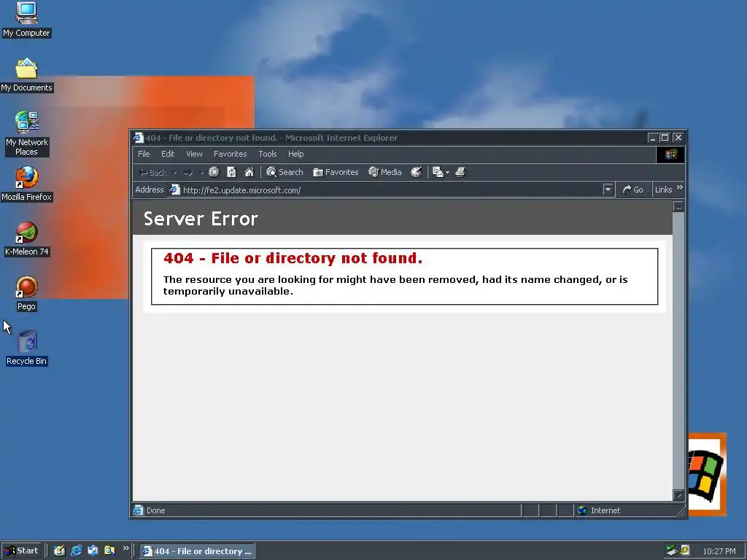Image resolution: width=747 pixels, height=560 pixels.
Task: Open the Tools menu
Action: (268, 154)
